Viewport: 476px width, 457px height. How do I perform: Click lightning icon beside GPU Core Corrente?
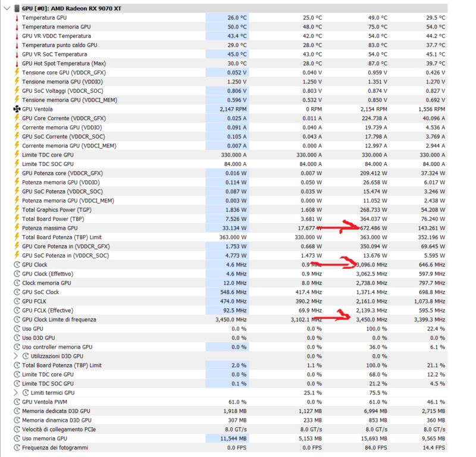tap(17, 118)
